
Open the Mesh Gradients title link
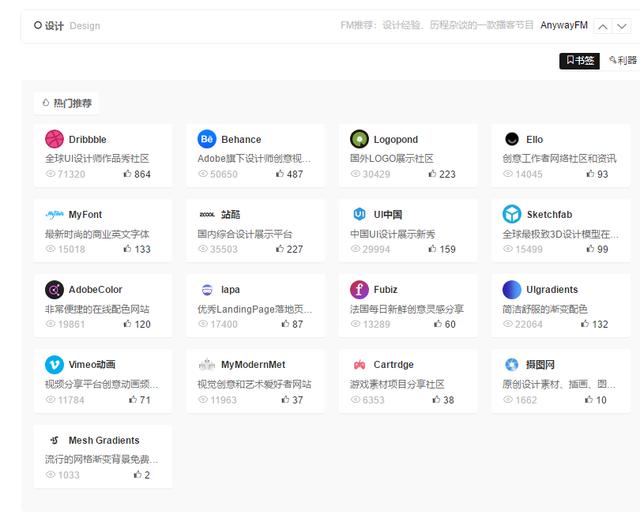coord(104,440)
